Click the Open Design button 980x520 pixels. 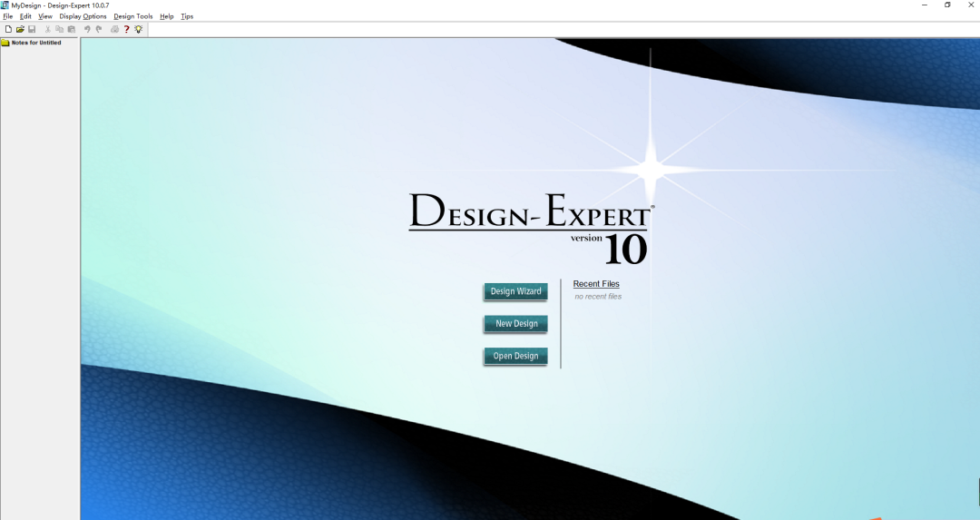click(x=515, y=357)
